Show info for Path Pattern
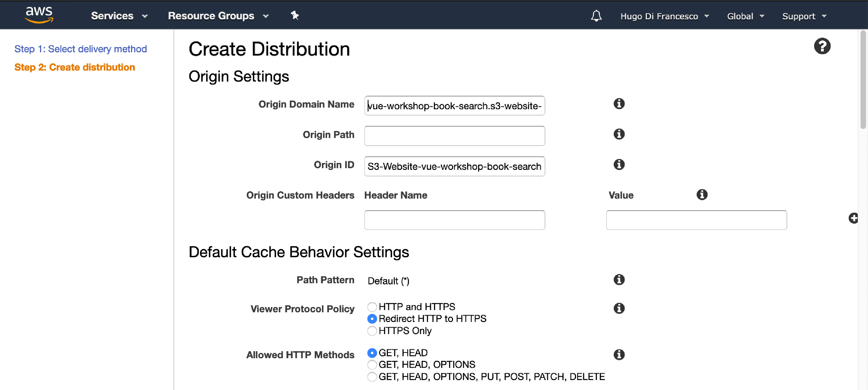The width and height of the screenshot is (868, 390). [619, 279]
